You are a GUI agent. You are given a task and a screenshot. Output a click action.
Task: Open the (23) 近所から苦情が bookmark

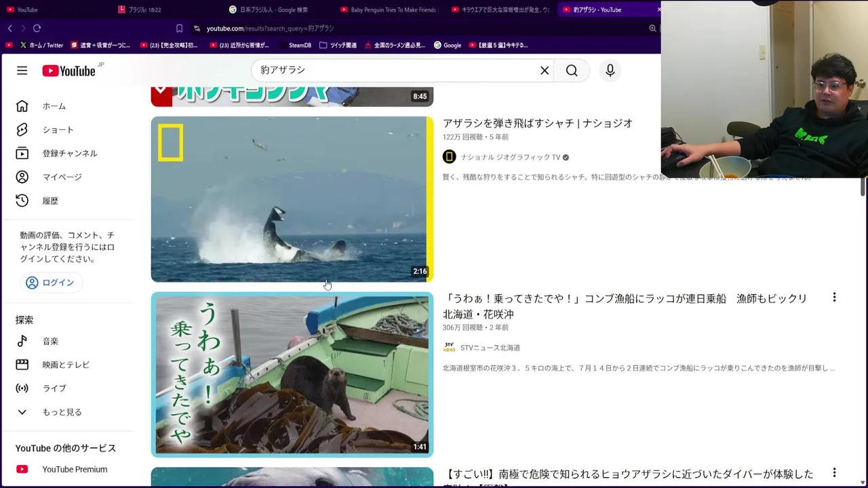click(x=239, y=45)
